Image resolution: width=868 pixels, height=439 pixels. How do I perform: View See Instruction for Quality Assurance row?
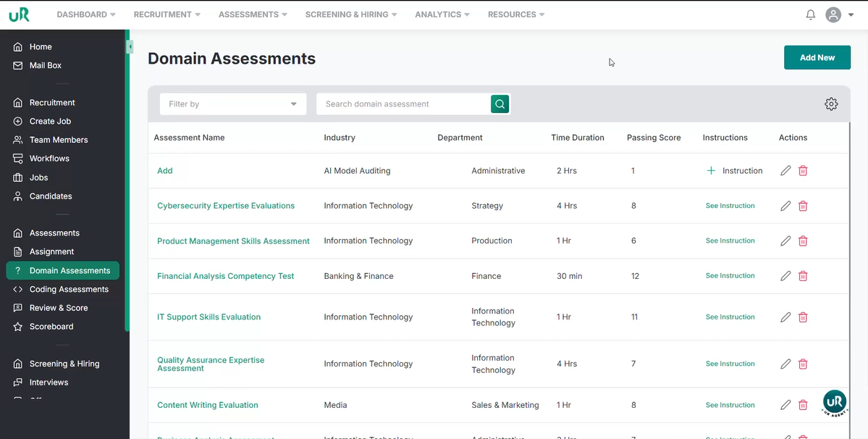(x=730, y=364)
